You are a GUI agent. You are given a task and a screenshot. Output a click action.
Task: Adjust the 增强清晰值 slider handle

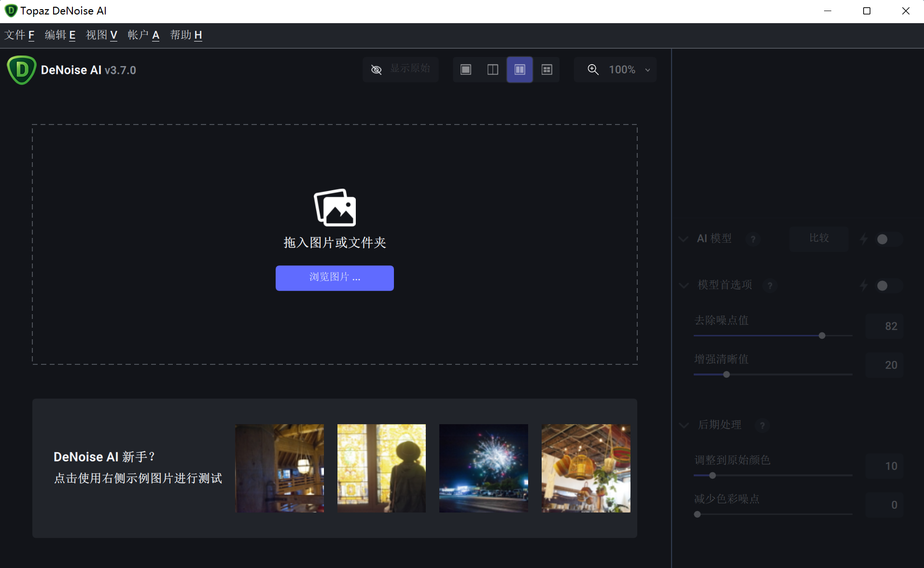[x=726, y=374]
